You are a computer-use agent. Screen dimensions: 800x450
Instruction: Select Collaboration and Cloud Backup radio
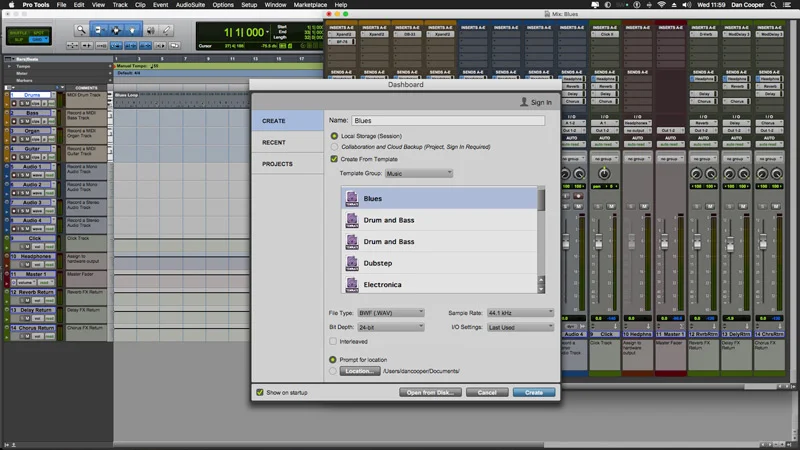coord(334,147)
